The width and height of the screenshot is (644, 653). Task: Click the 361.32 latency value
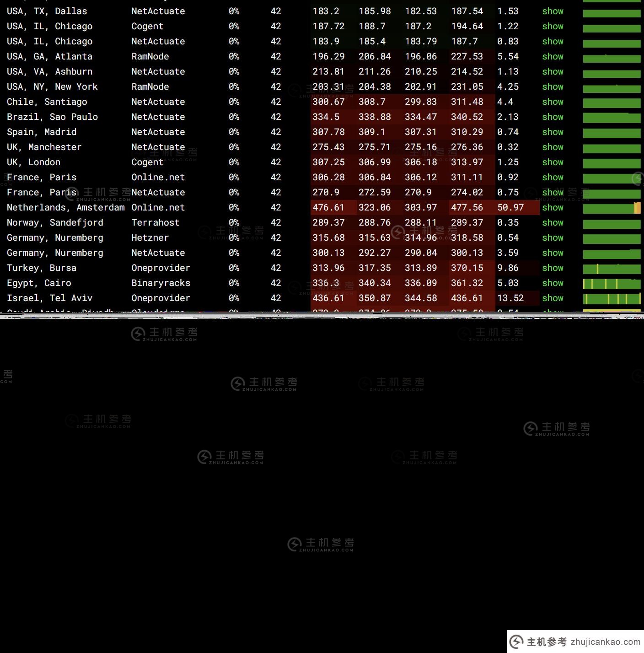click(467, 283)
